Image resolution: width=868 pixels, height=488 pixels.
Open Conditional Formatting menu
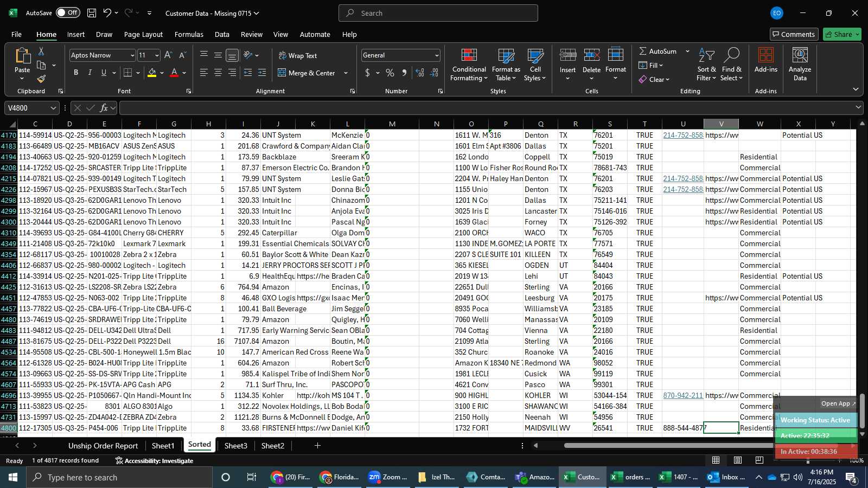click(x=469, y=65)
